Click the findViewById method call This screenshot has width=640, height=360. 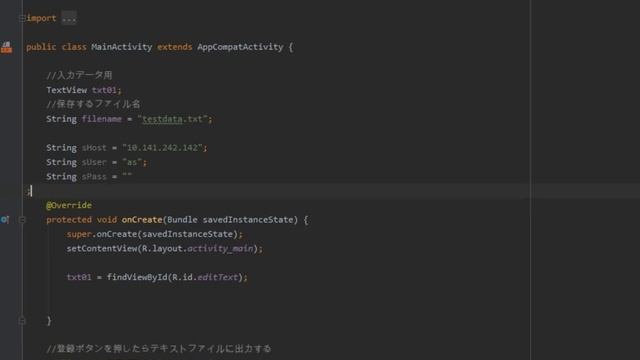coord(137,278)
